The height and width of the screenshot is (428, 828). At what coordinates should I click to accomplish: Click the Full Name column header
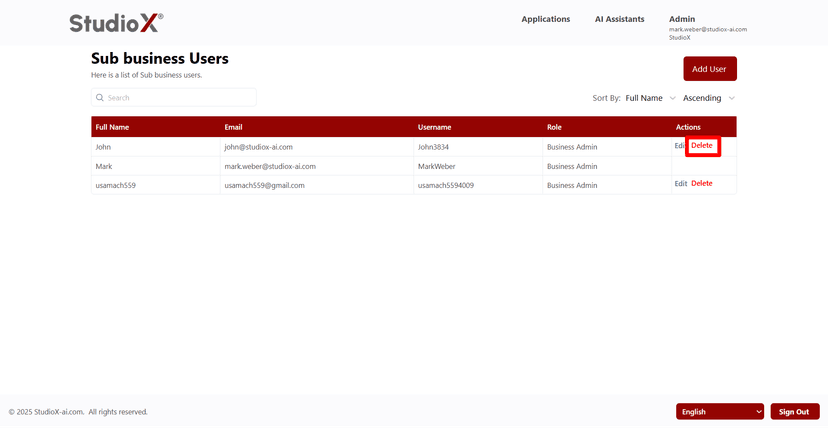click(x=112, y=127)
